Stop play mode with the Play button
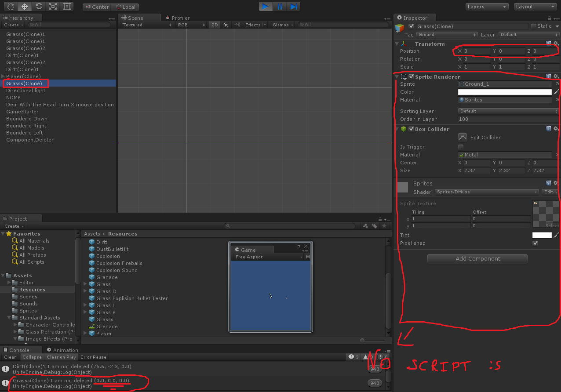The image size is (561, 392). click(266, 7)
